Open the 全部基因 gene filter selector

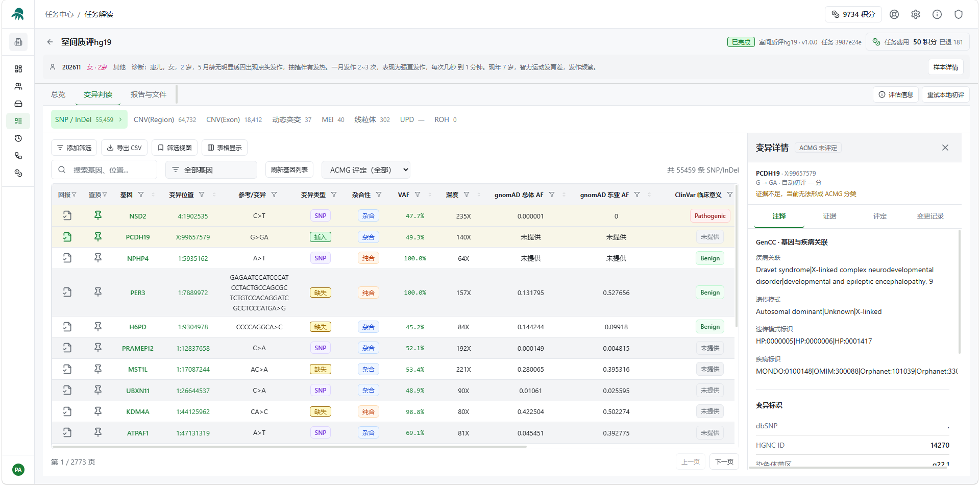pyautogui.click(x=211, y=170)
